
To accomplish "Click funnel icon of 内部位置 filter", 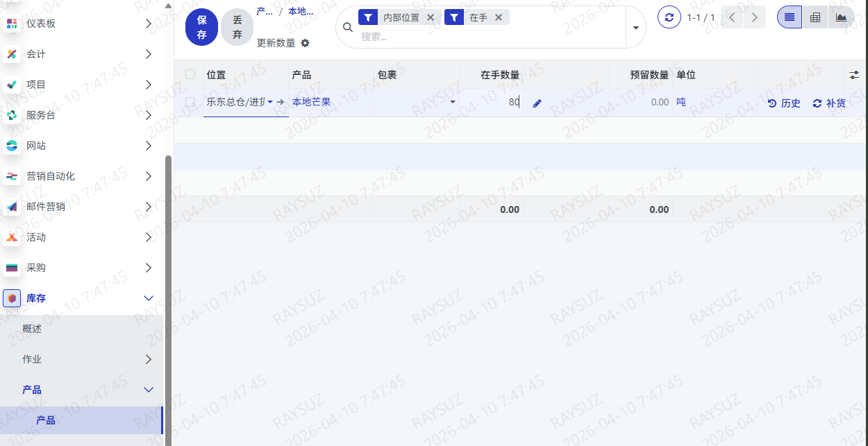I will [368, 17].
